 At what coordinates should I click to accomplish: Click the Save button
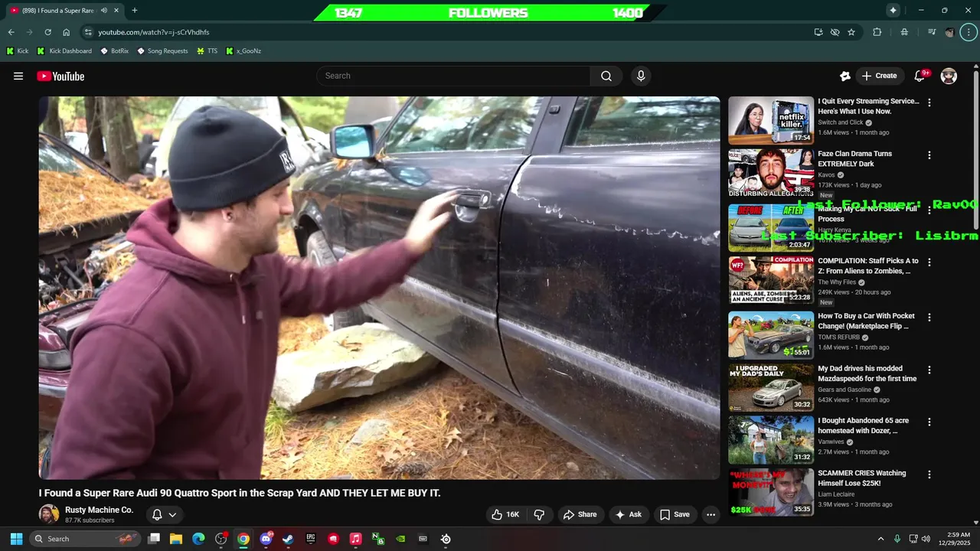[x=675, y=514]
